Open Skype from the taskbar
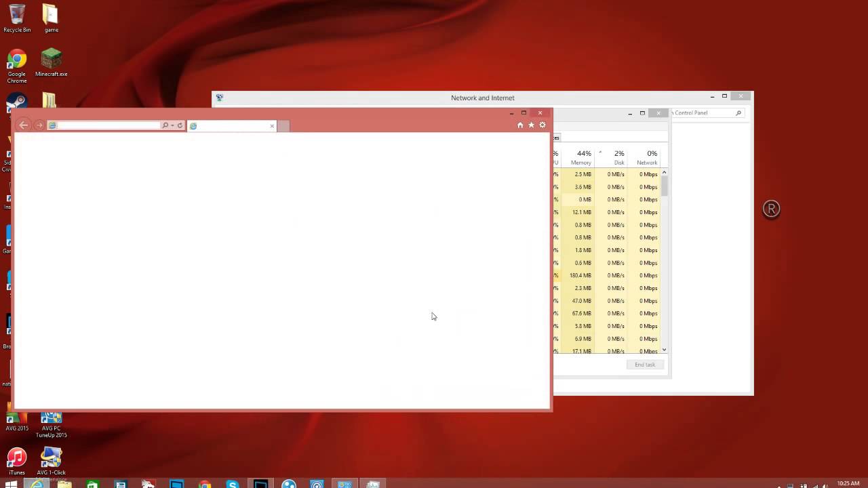868x488 pixels. click(x=233, y=484)
